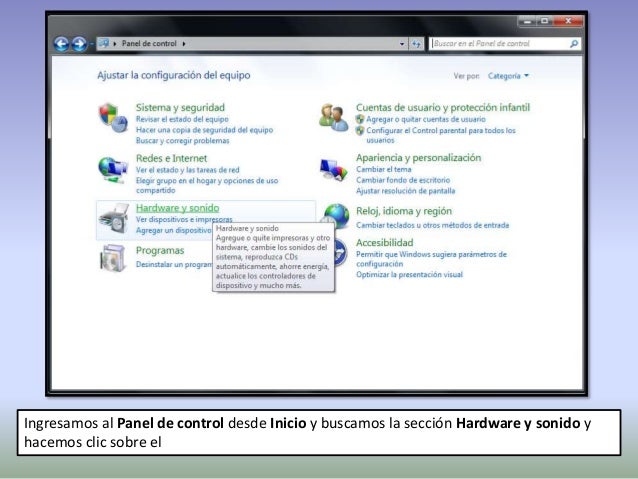Click Ver dispositivos e impresoras
This screenshot has width=638, height=479.
pyautogui.click(x=184, y=219)
